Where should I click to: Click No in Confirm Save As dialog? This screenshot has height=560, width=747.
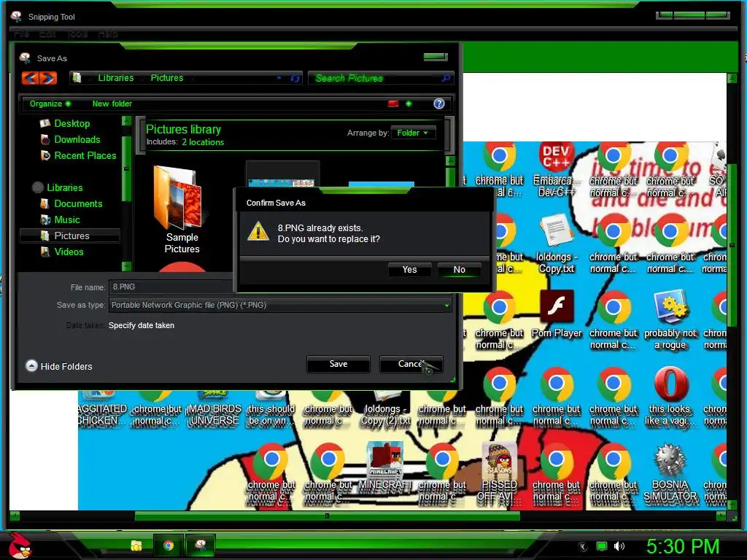tap(460, 270)
